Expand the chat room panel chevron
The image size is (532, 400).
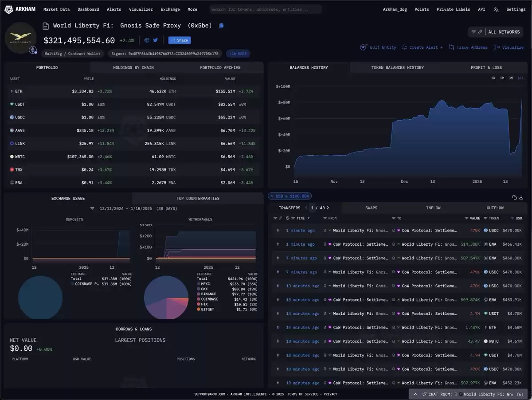tap(415, 394)
